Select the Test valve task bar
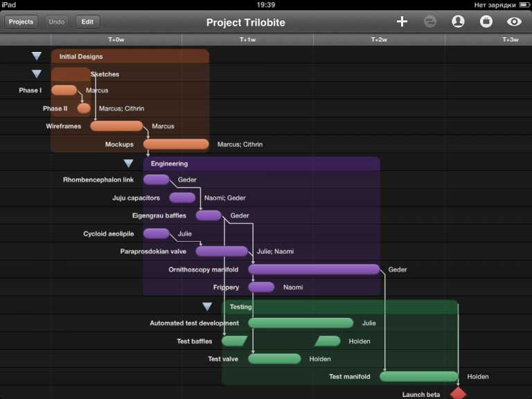 click(x=274, y=359)
